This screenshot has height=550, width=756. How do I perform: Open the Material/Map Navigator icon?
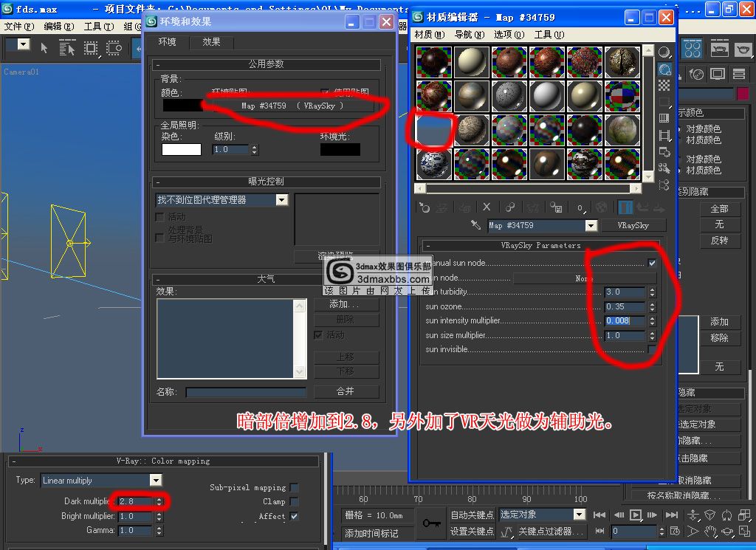coord(664,185)
